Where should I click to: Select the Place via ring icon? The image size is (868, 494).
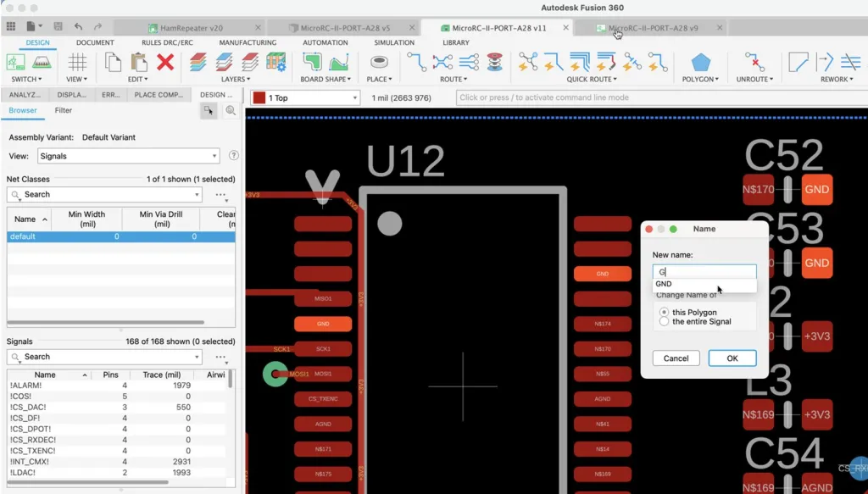379,62
